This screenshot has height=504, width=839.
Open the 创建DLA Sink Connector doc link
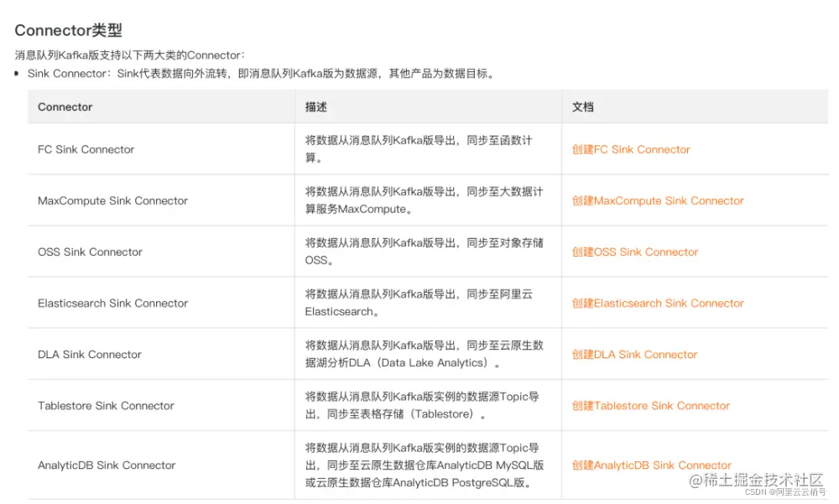click(634, 354)
